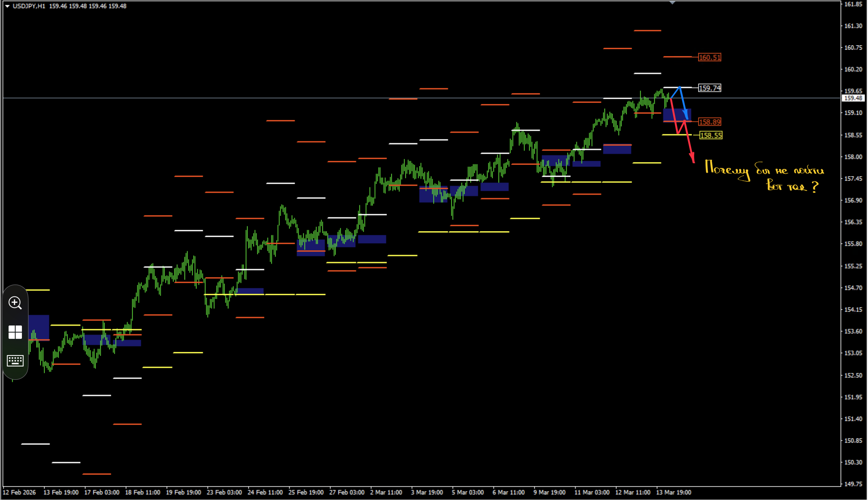Click the chart shift triangle marker at top
The image size is (868, 500).
[672, 3]
